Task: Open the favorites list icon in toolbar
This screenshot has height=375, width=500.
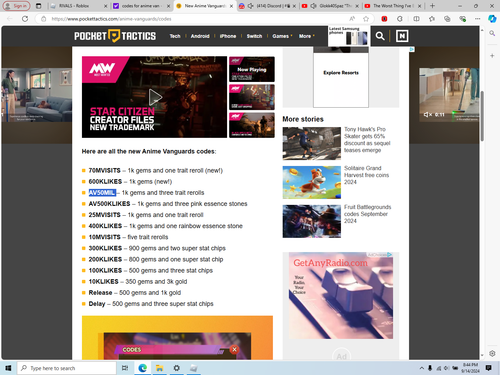Action: (x=432, y=19)
